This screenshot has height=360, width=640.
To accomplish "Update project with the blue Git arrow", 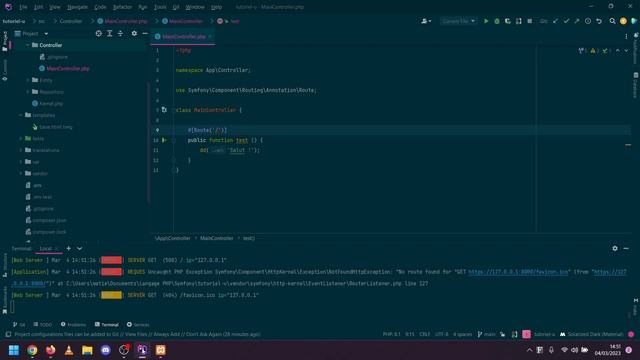I will 555,21.
